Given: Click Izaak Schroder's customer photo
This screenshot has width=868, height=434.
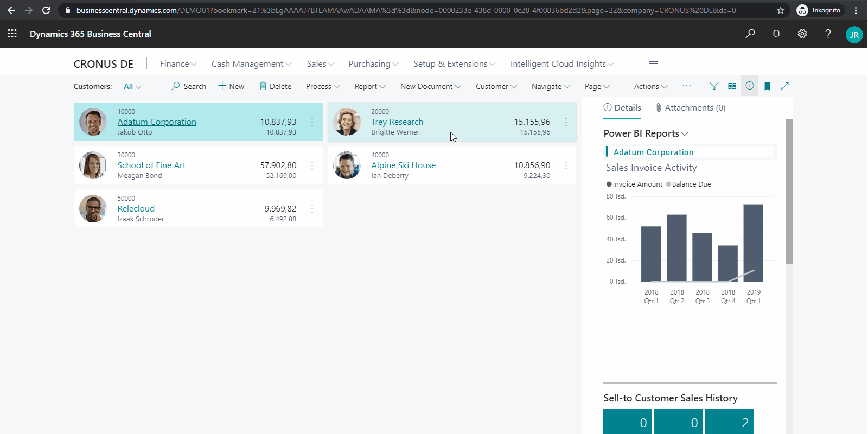Looking at the screenshot, I should [93, 208].
